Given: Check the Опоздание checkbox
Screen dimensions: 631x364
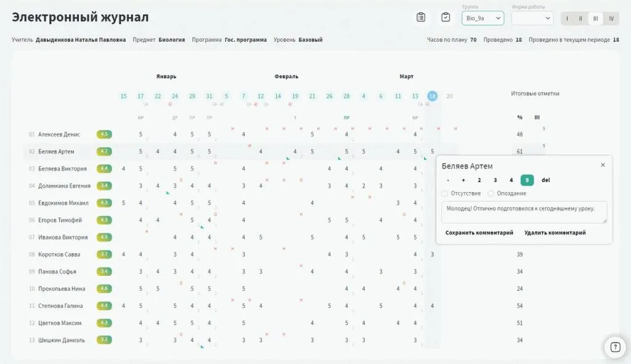Looking at the screenshot, I should 491,193.
